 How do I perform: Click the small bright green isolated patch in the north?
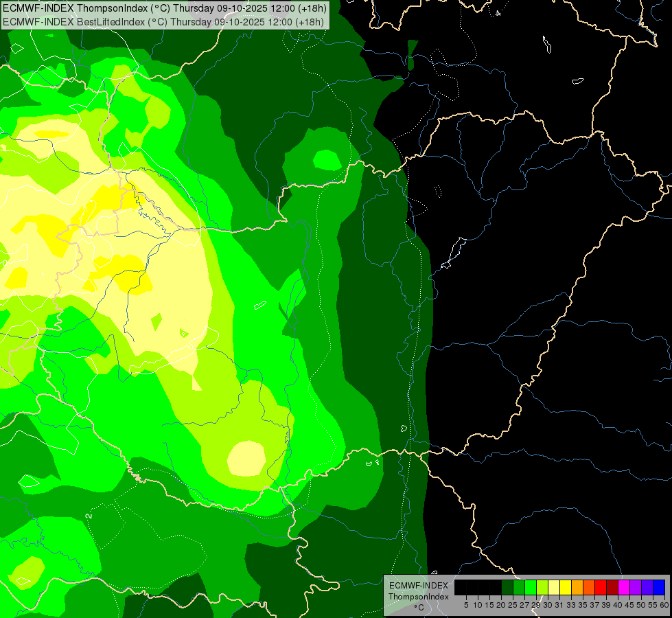point(327,160)
